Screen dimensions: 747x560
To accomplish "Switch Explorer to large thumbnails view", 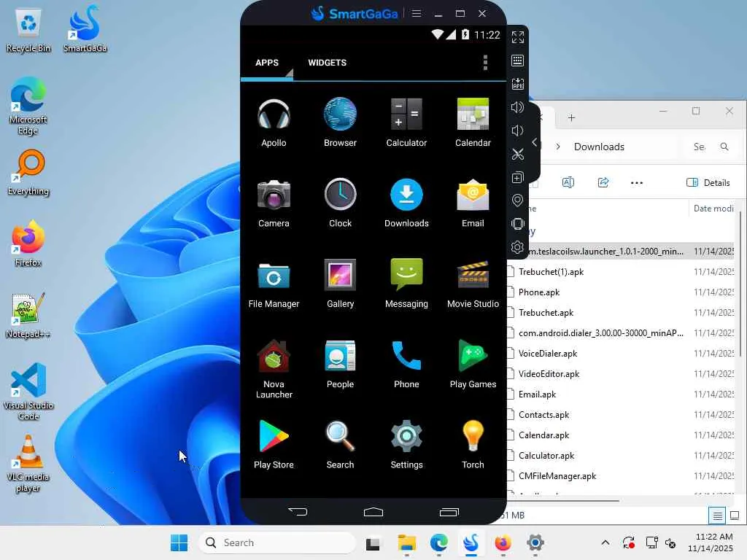I will click(x=735, y=516).
